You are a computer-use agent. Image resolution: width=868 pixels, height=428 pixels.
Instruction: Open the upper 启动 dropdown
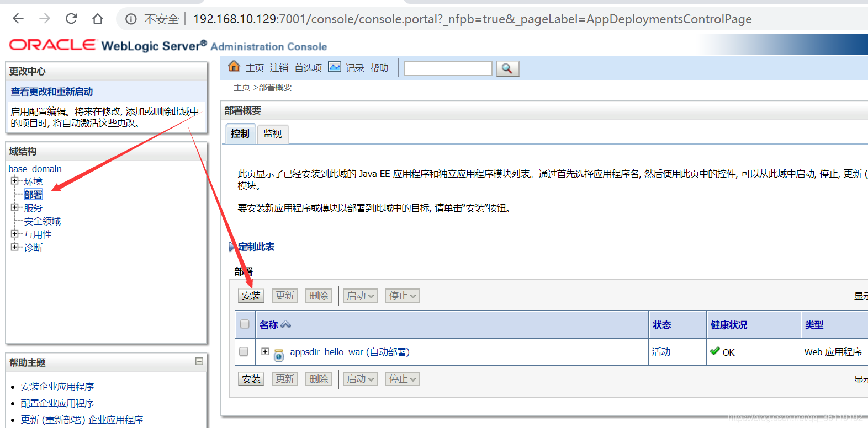[360, 296]
